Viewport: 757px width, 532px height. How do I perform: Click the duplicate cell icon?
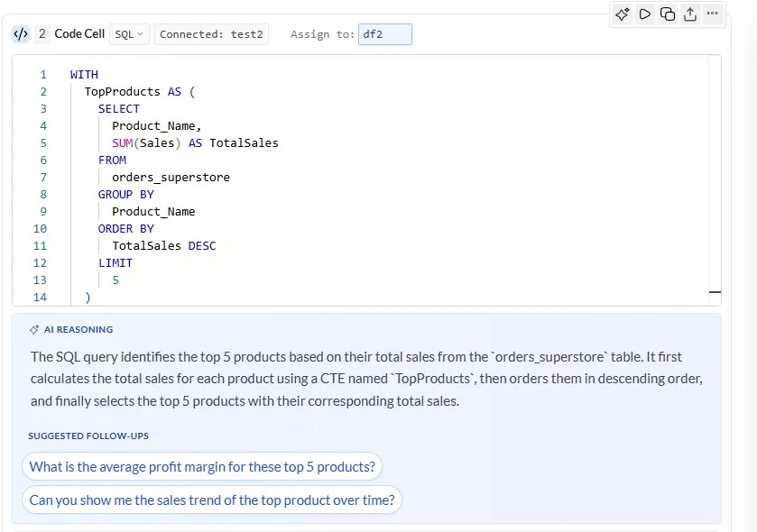coord(668,14)
